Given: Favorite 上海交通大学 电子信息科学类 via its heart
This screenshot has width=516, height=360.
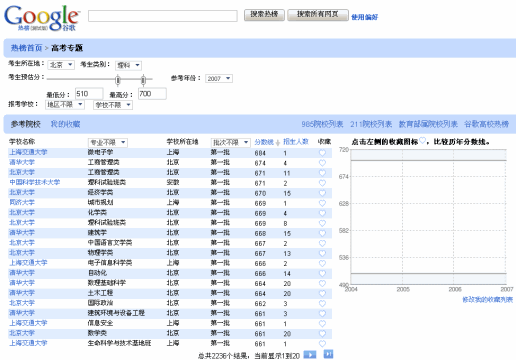Looking at the screenshot, I should [322, 263].
